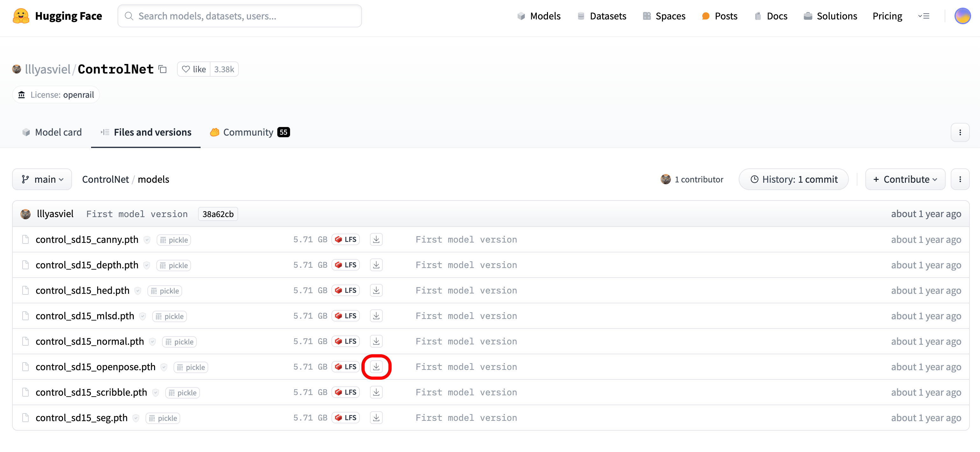Copy model name ControlNet to clipboard
Viewport: 980px width, 452px height.
tap(163, 69)
